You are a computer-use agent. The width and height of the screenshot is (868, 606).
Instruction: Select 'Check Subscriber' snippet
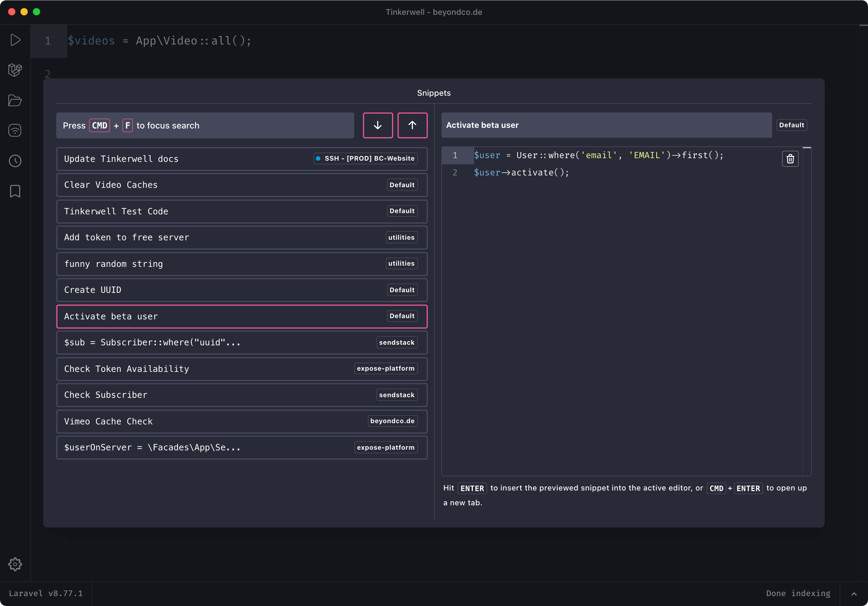point(242,395)
